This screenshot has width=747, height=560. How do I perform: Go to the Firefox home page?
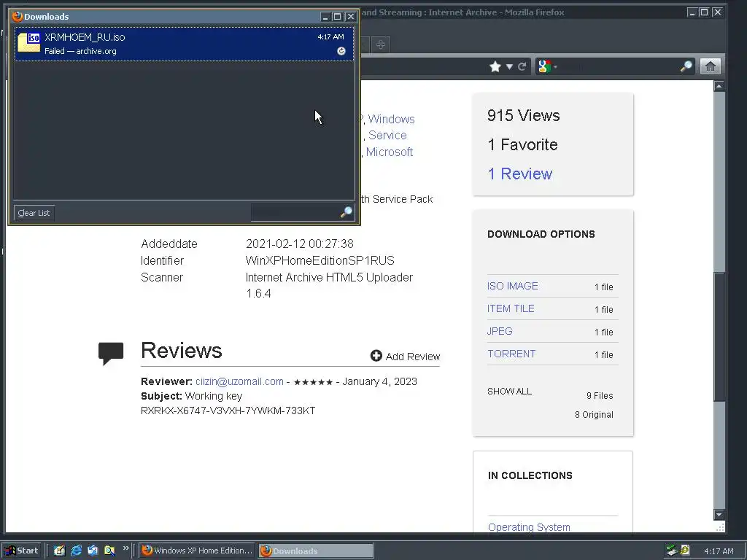(710, 66)
